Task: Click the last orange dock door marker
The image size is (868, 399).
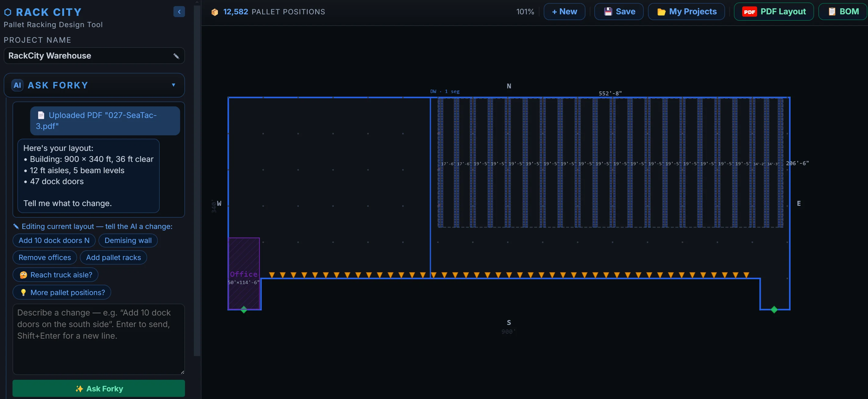Action: click(746, 275)
